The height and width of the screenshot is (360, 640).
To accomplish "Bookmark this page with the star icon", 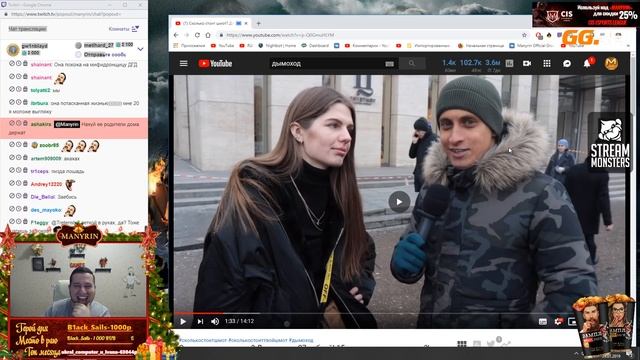I will [524, 35].
